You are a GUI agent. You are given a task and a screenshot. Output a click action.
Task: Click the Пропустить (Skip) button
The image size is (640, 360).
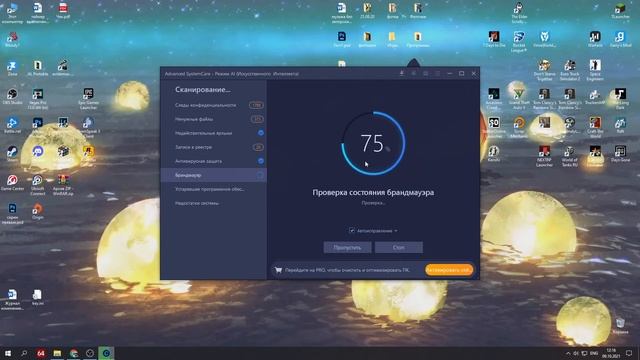click(347, 247)
